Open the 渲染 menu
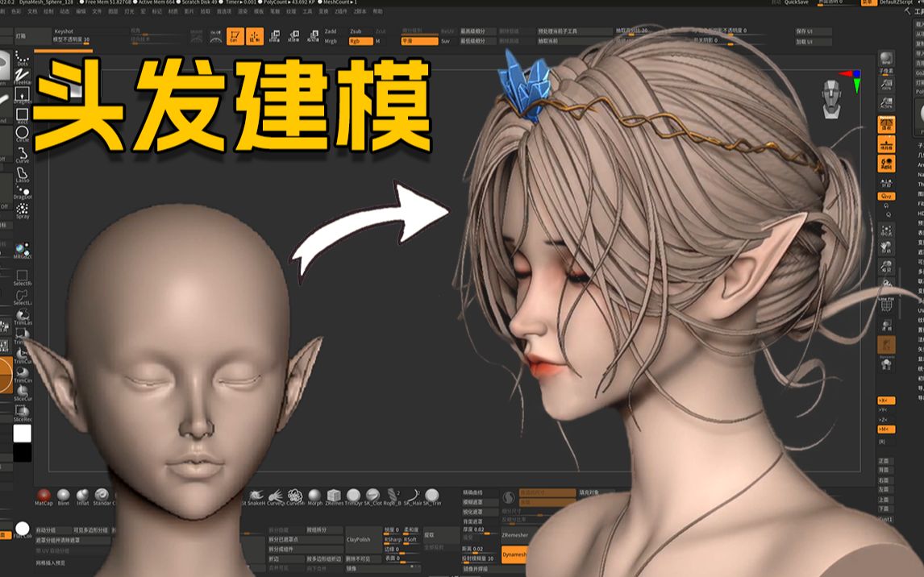 tap(242, 11)
